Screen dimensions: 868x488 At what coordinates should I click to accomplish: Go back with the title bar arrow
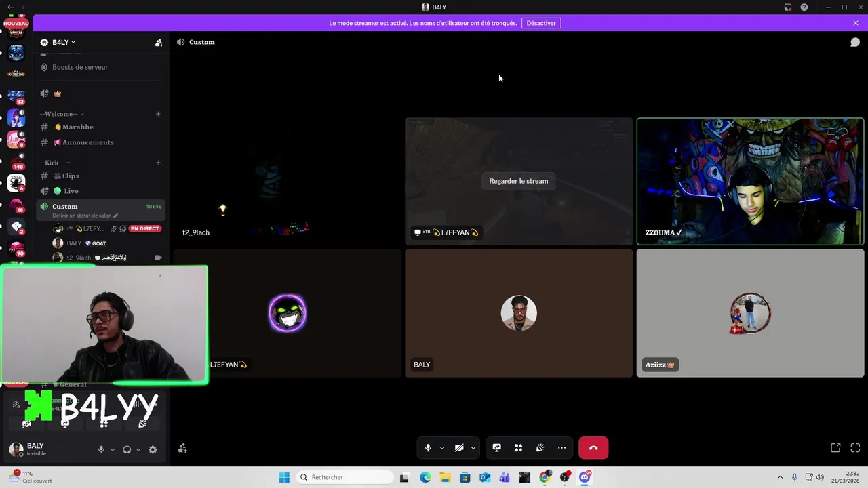(x=10, y=7)
